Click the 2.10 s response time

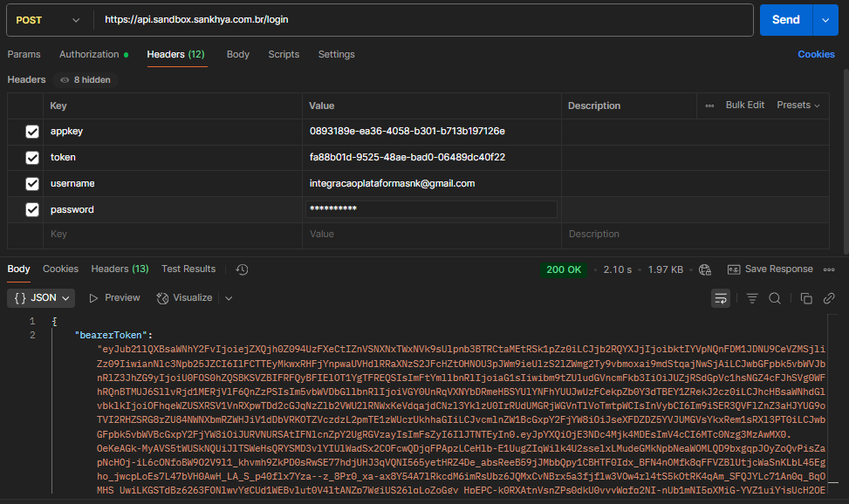[x=617, y=269]
